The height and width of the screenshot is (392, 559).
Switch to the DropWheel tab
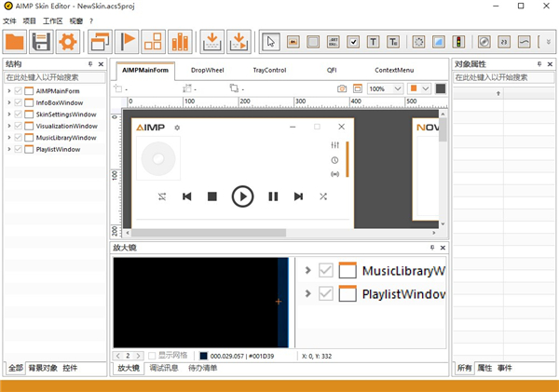click(x=206, y=70)
